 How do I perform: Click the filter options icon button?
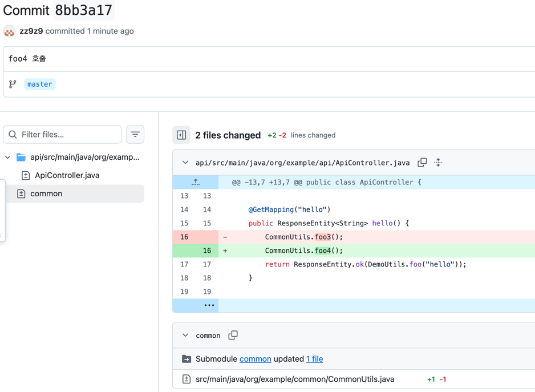coord(135,135)
